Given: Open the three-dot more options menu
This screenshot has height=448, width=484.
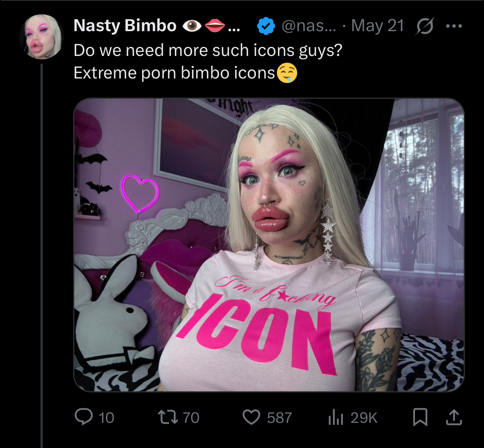Looking at the screenshot, I should (454, 26).
